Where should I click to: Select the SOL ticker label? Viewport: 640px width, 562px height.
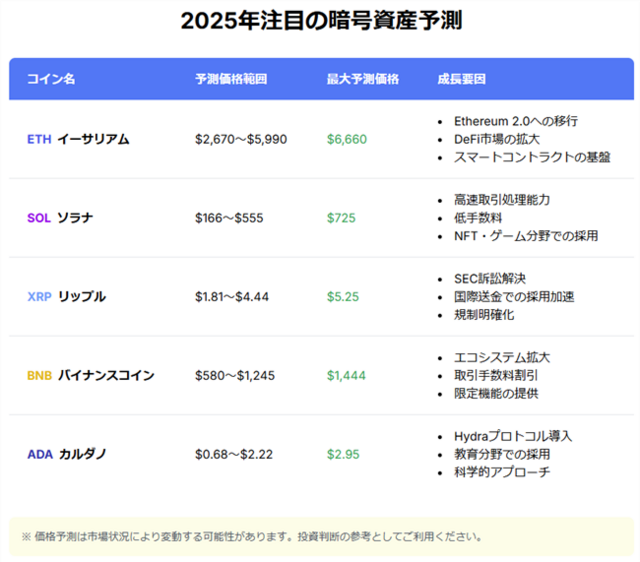[x=39, y=218]
